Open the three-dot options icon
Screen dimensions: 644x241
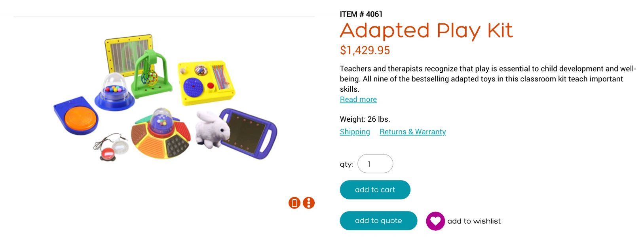tap(309, 203)
